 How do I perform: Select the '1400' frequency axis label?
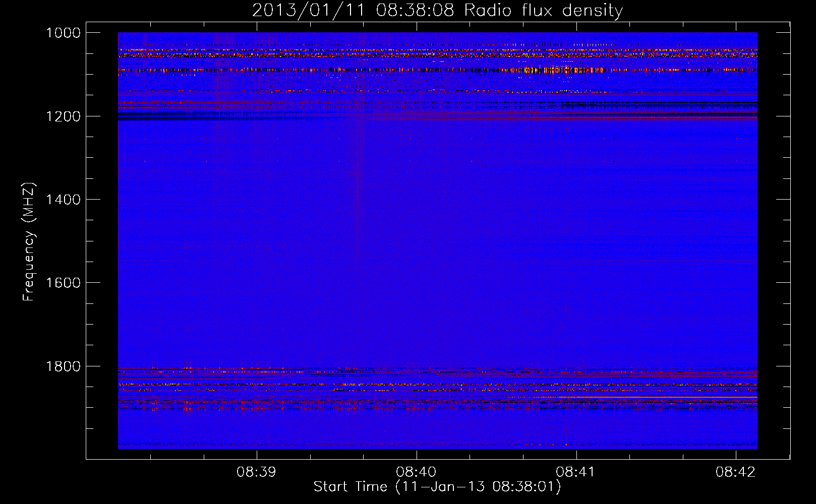point(63,200)
